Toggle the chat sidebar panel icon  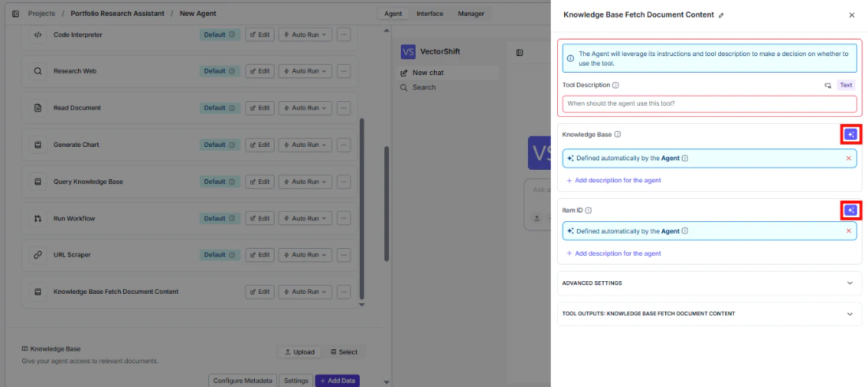pyautogui.click(x=519, y=53)
